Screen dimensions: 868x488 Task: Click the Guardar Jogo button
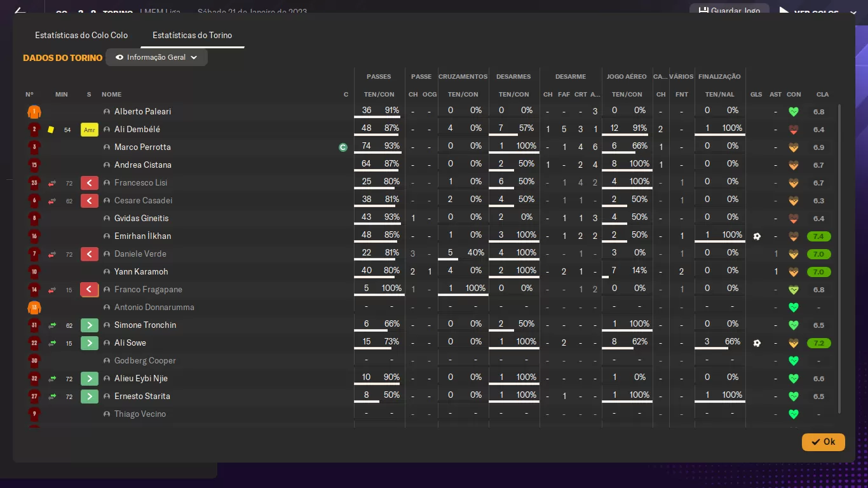(x=729, y=11)
